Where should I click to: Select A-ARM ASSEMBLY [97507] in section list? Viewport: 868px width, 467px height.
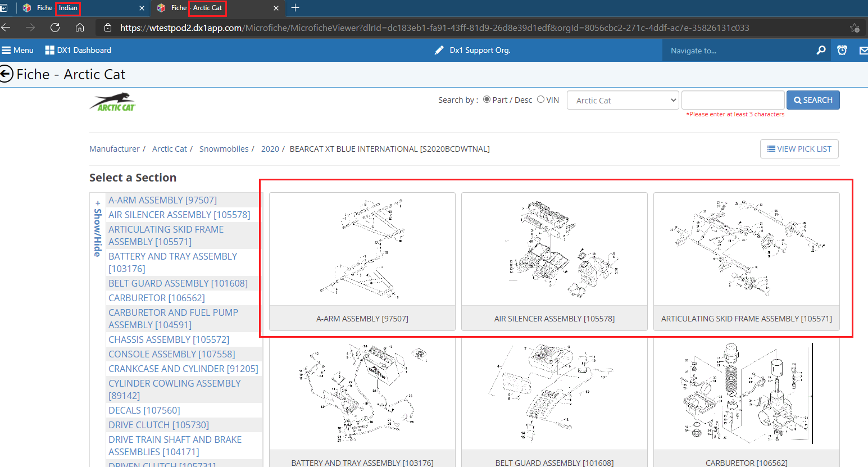click(162, 200)
